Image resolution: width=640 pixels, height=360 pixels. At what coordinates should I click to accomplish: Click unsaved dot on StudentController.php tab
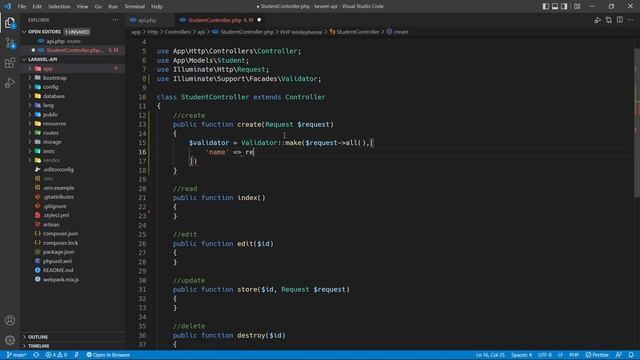pyautogui.click(x=259, y=20)
